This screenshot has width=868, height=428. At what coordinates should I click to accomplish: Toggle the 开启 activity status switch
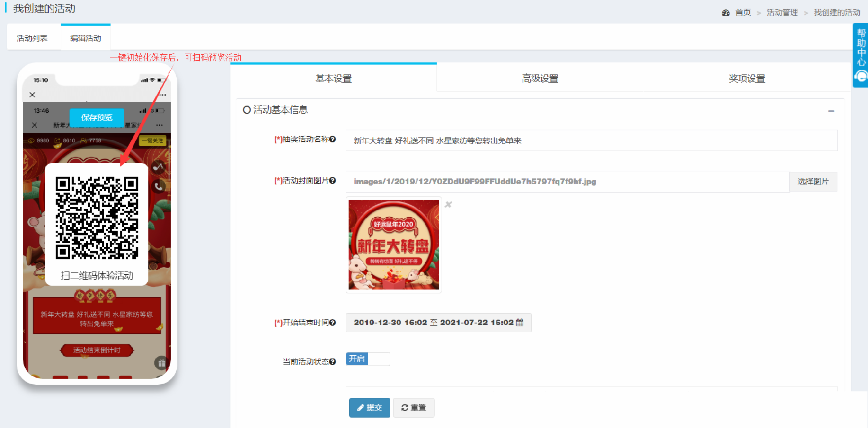click(368, 358)
